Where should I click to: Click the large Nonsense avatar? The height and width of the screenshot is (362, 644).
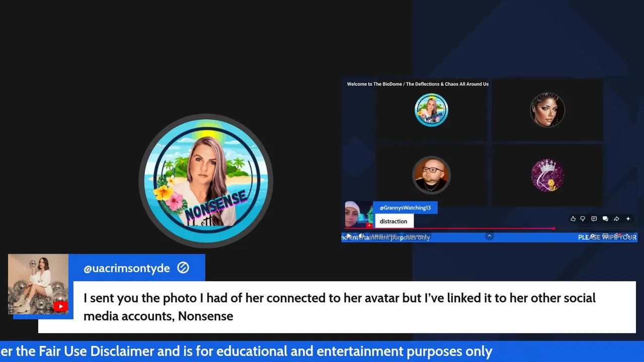(x=206, y=181)
